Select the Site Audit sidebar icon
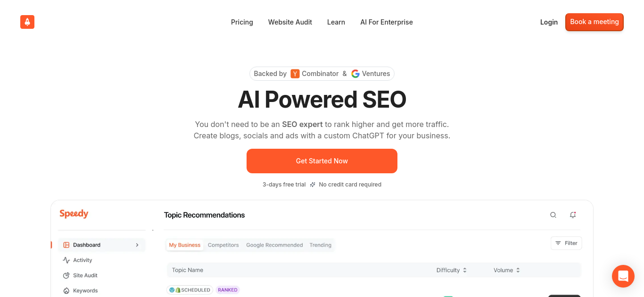This screenshot has width=644, height=297. [66, 275]
